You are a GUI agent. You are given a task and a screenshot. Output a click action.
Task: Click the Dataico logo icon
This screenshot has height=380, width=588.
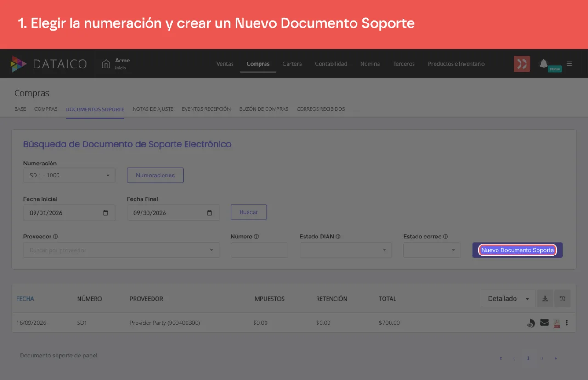[x=19, y=64]
